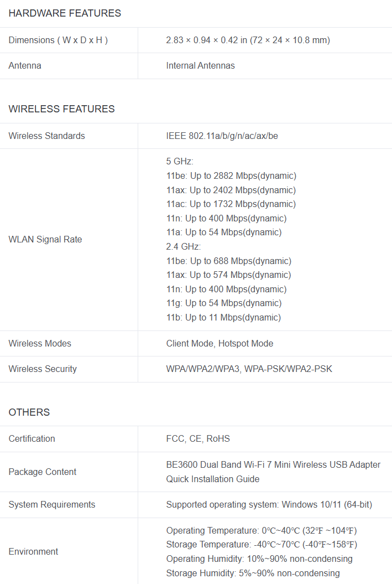Click the 11be: Up to 2882 Mbps line
This screenshot has width=392, height=584.
231,175
